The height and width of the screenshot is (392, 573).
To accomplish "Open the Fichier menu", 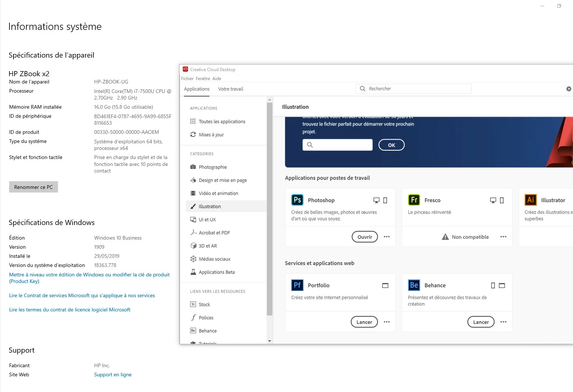I will click(187, 79).
